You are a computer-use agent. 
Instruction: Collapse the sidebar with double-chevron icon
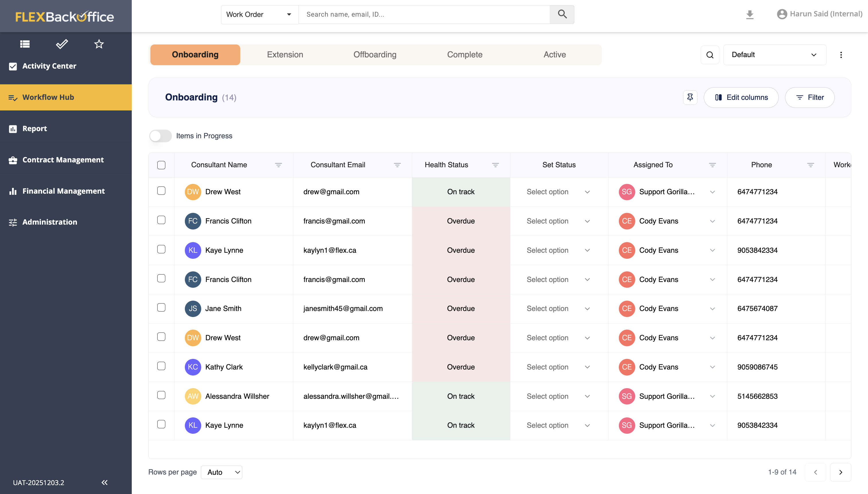(104, 482)
